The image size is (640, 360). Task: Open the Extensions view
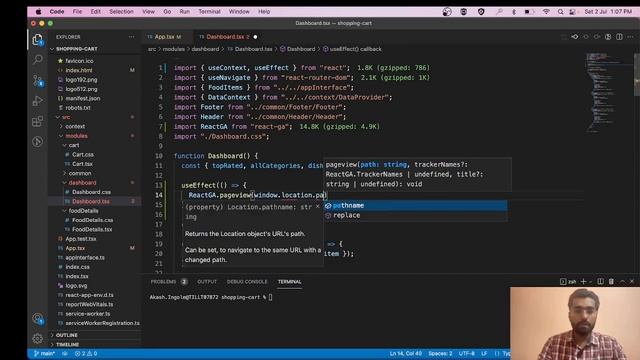coord(38,121)
